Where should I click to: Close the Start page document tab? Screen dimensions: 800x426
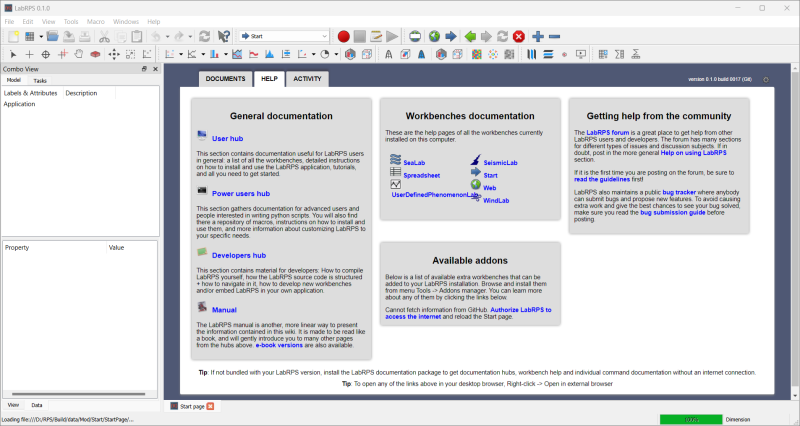click(210, 406)
